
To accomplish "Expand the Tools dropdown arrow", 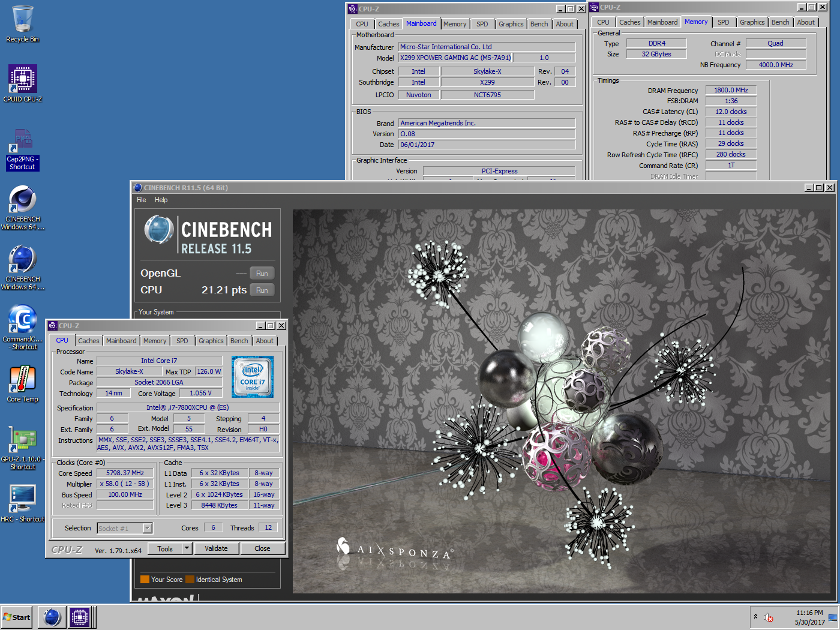I will 187,548.
